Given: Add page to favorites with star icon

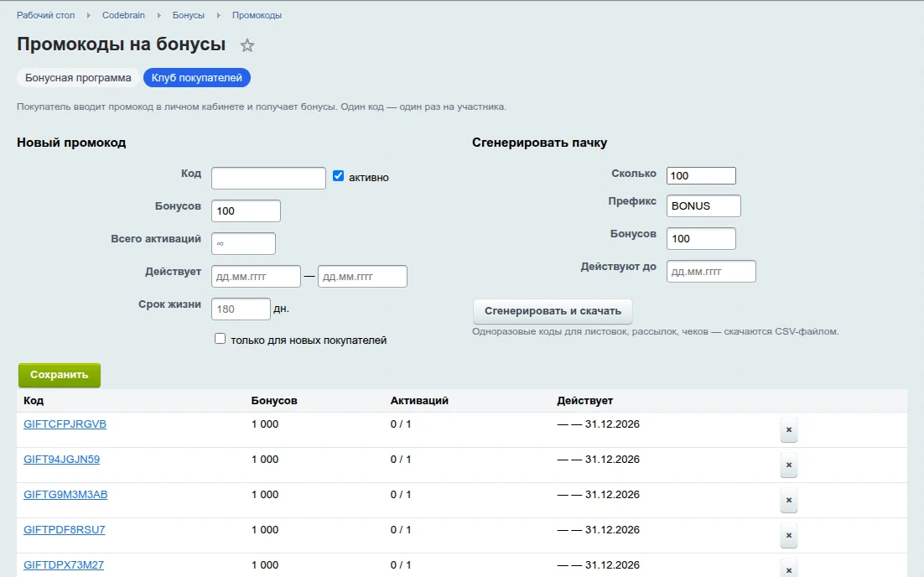Looking at the screenshot, I should [x=247, y=45].
